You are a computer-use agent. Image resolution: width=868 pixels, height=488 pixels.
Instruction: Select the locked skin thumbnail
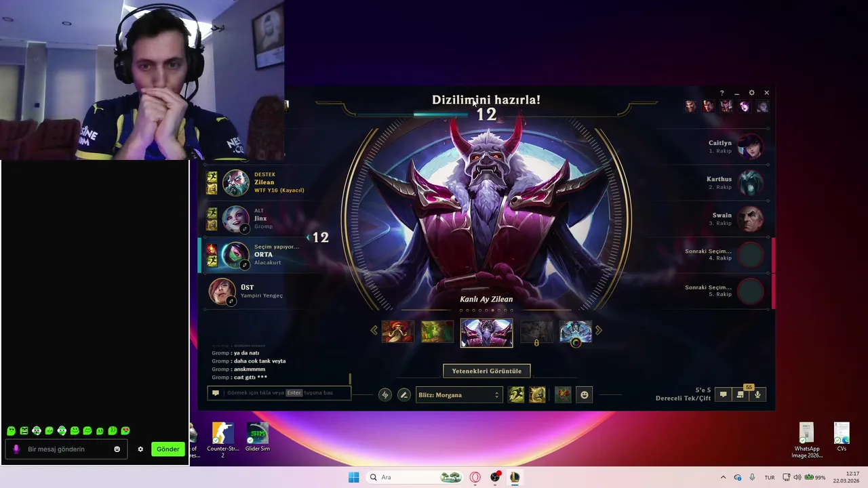536,331
